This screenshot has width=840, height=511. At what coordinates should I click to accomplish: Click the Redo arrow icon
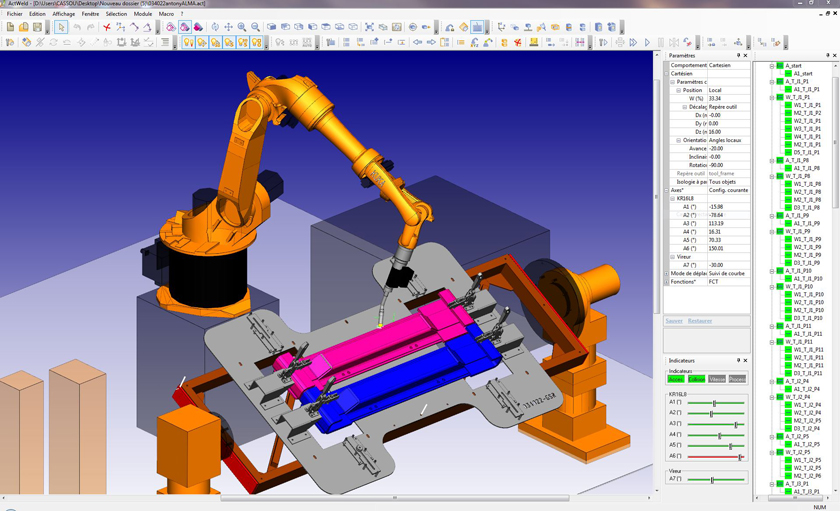[x=91, y=27]
